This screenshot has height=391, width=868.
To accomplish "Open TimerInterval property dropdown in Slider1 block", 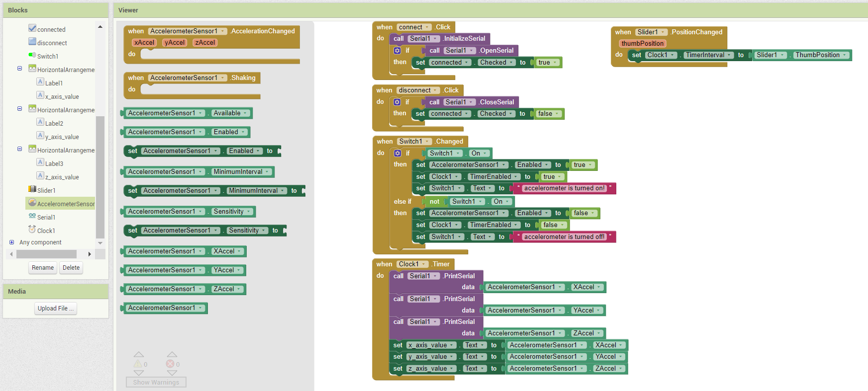I will tap(729, 55).
